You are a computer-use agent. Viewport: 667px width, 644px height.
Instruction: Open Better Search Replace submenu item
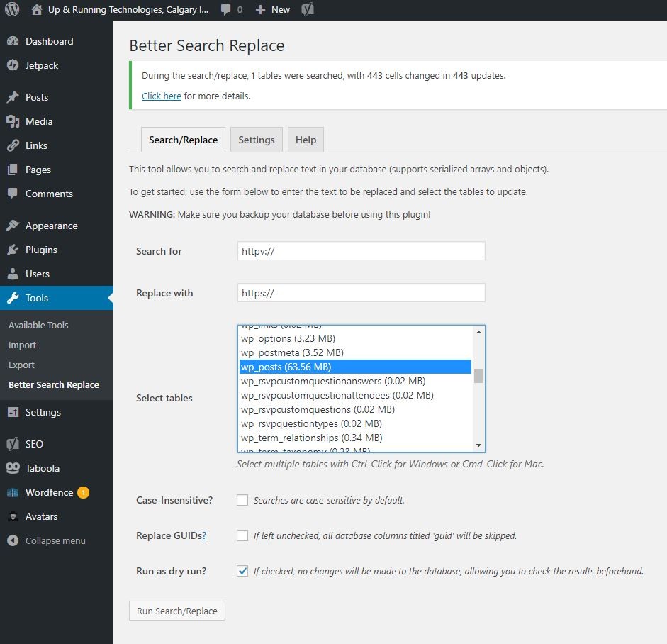tap(54, 385)
